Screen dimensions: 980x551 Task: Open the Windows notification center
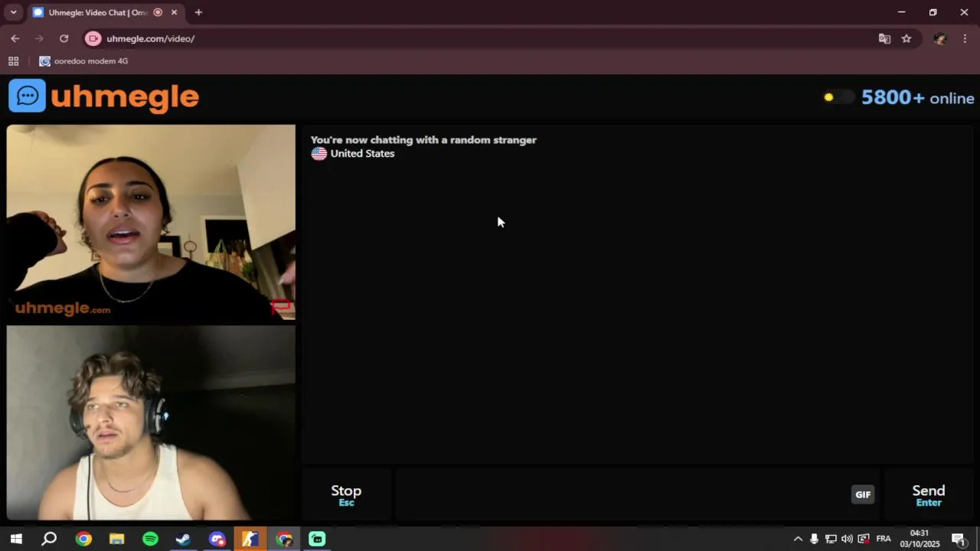click(x=959, y=539)
